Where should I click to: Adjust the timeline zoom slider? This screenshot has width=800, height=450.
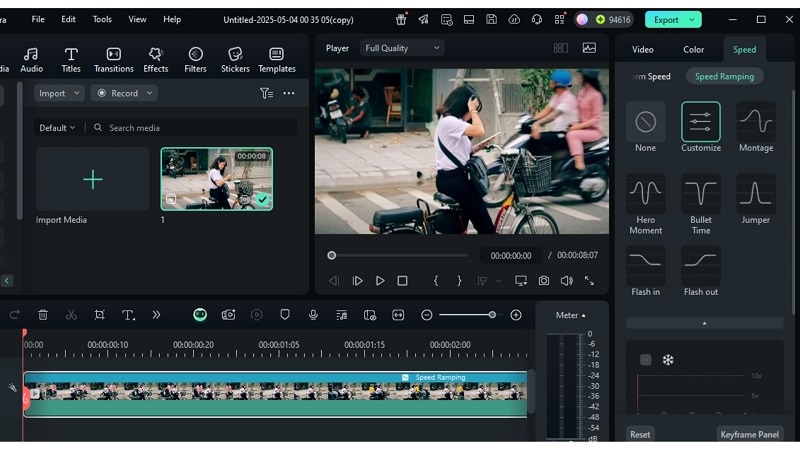coord(491,315)
